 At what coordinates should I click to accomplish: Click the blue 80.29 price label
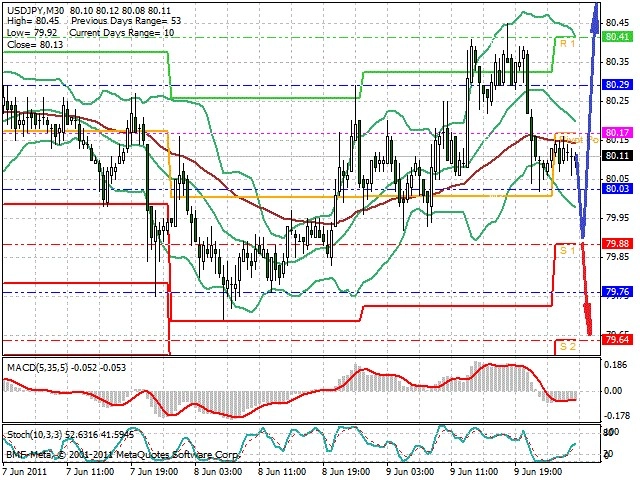618,85
